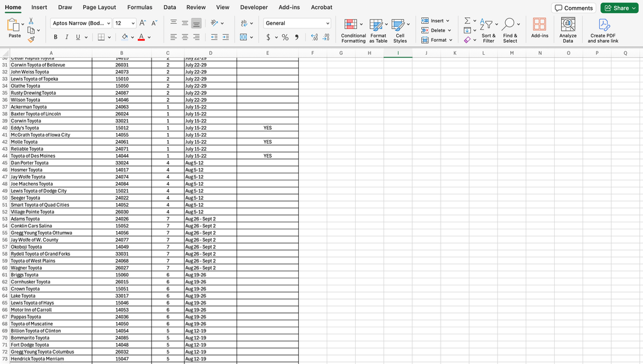Decrease decimal places icon

click(x=326, y=37)
